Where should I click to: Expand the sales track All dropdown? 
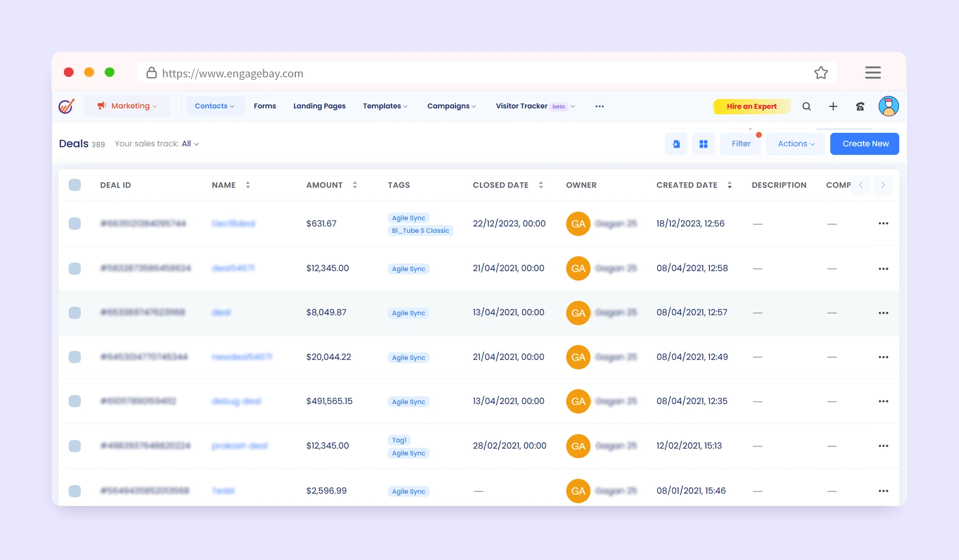click(190, 144)
